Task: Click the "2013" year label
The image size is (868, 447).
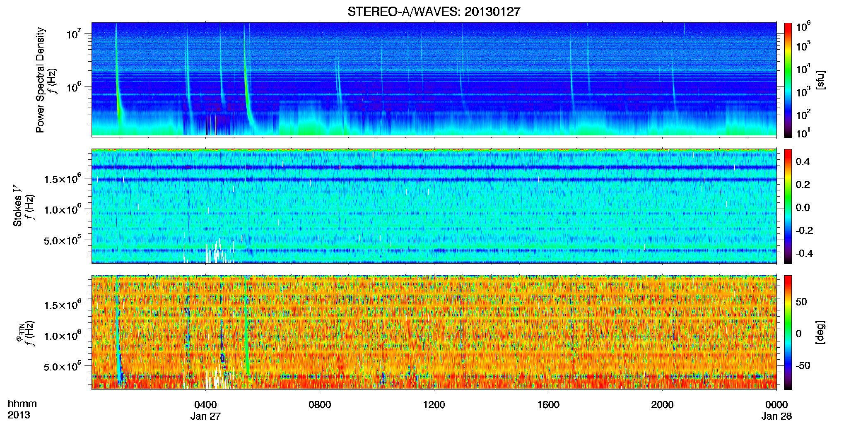Action: tap(19, 415)
